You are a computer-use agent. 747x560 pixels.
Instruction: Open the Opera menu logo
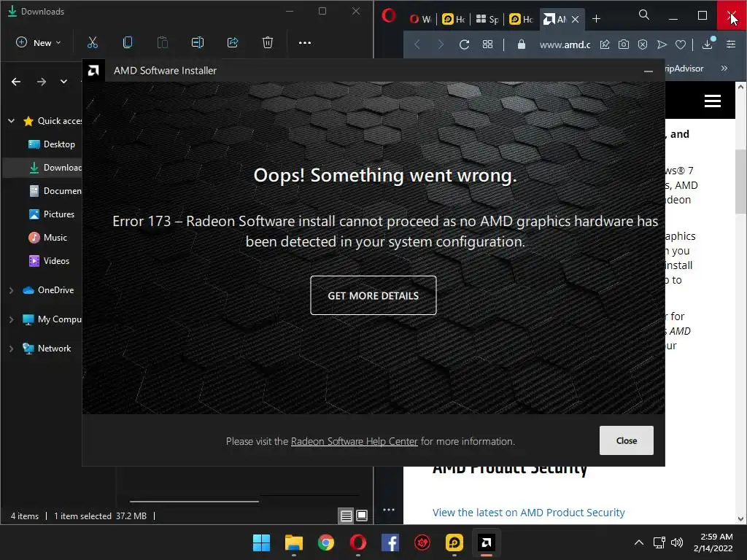(x=389, y=16)
